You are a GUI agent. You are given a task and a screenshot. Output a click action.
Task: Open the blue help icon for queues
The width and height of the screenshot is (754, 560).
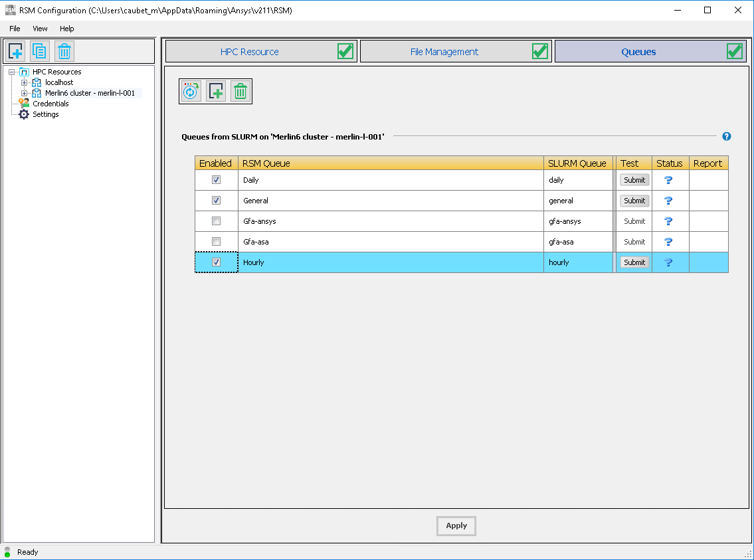[726, 136]
